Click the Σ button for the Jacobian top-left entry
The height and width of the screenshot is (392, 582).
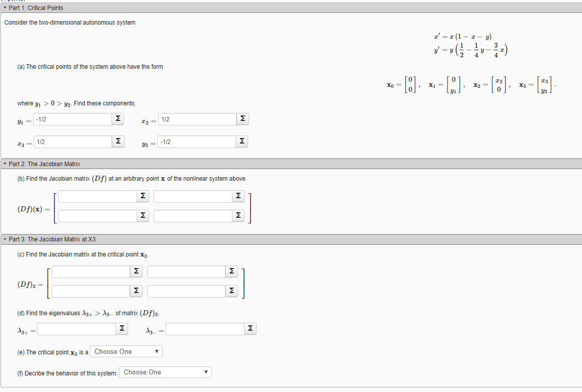(143, 196)
